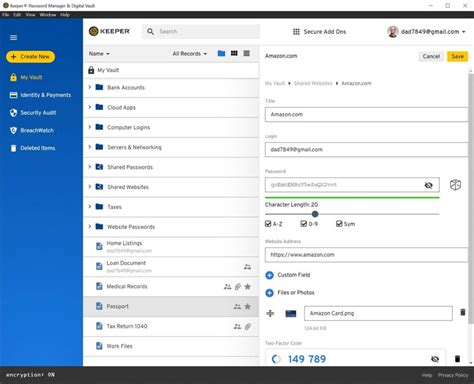Open the password generator dice icon

click(x=455, y=185)
